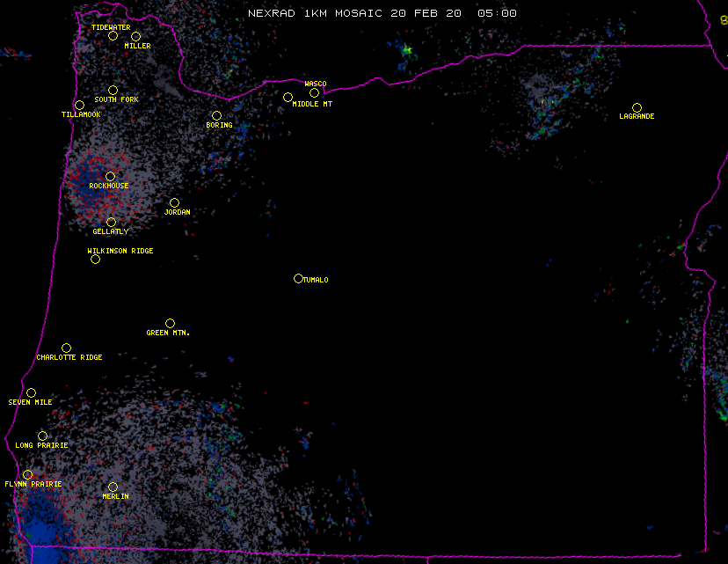
Task: Select the LaGrande station marker
Action: click(637, 107)
